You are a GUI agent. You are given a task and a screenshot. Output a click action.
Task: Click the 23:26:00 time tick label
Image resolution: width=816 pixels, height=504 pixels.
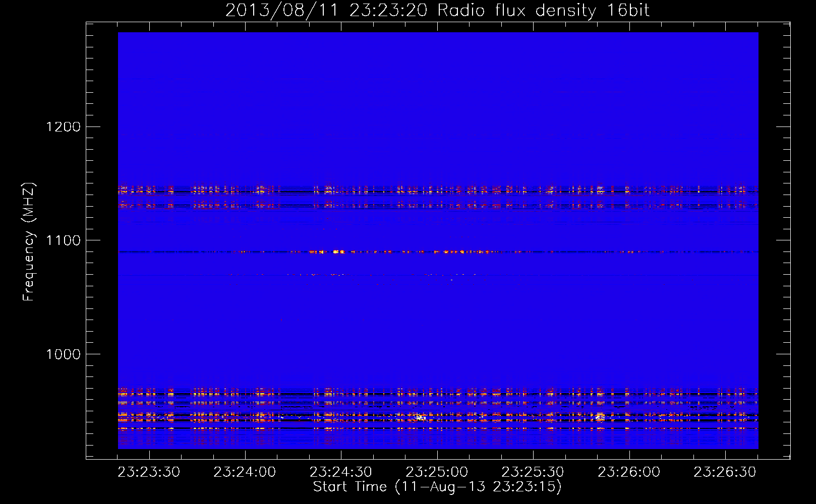[629, 472]
